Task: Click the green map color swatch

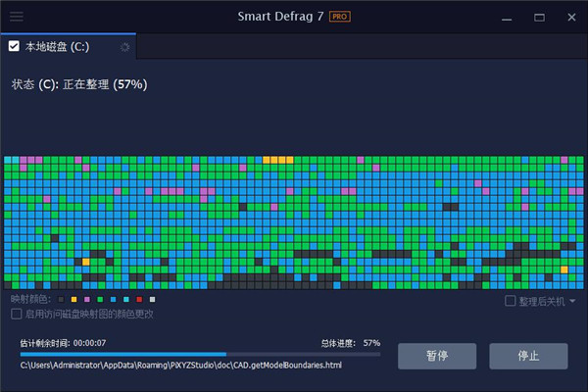Action: pyautogui.click(x=100, y=299)
